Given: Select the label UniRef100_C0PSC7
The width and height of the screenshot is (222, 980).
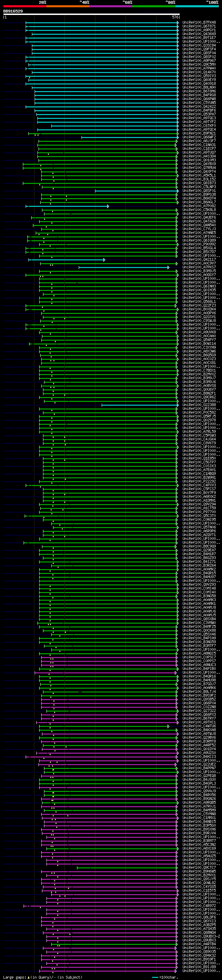Looking at the screenshot, I should 199,657.
